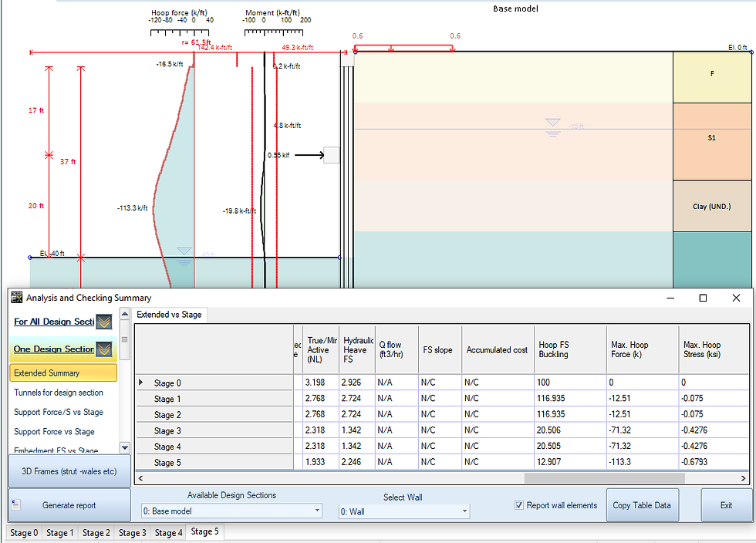
Task: Click the -0.6793 hoop stress cell
Action: click(x=714, y=461)
